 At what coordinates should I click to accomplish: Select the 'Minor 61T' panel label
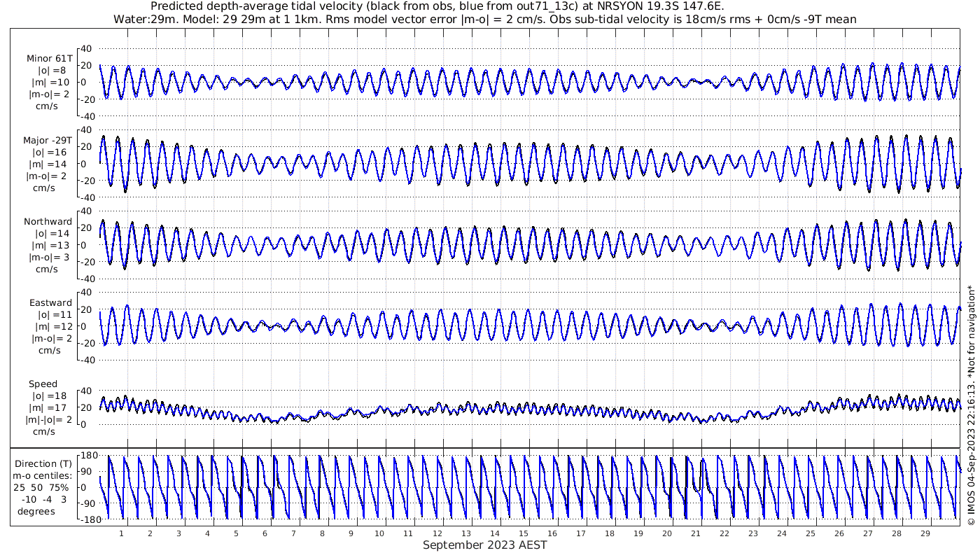49,59
